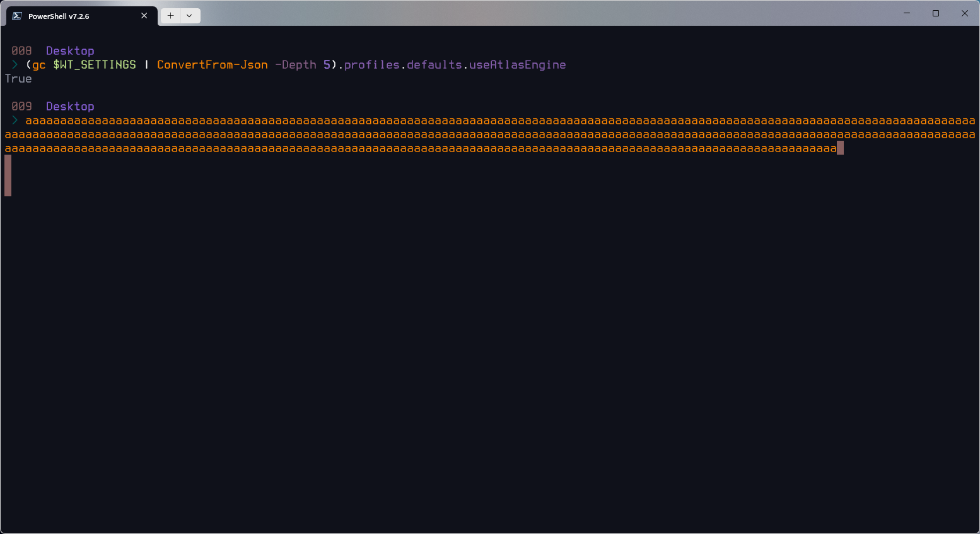
Task: Minimize the terminal window
Action: click(x=907, y=13)
